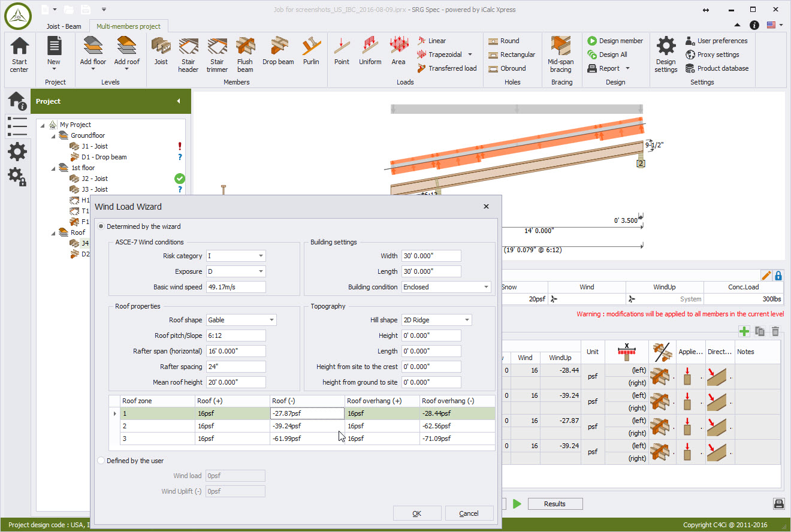
Task: Click the green run arrow beside Results
Action: tap(517, 504)
